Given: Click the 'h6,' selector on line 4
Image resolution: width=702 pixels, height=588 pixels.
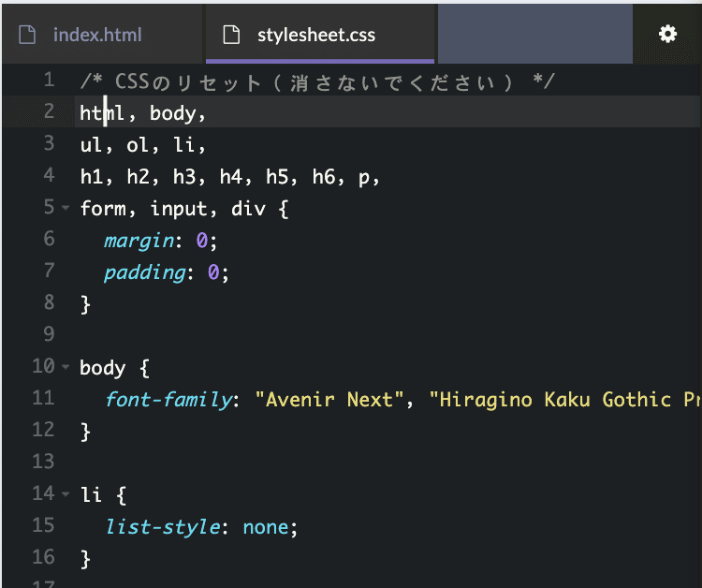Looking at the screenshot, I should click(x=329, y=177).
